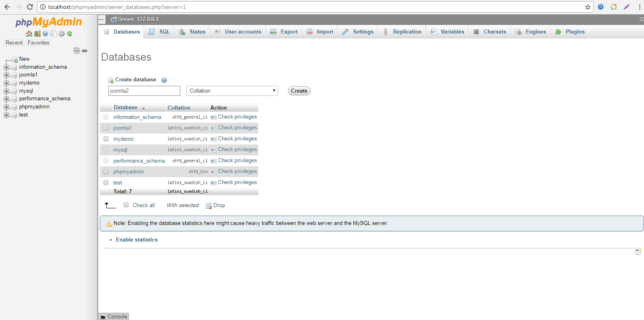Click the New database icon in the tree
644x320 pixels.
(x=15, y=59)
